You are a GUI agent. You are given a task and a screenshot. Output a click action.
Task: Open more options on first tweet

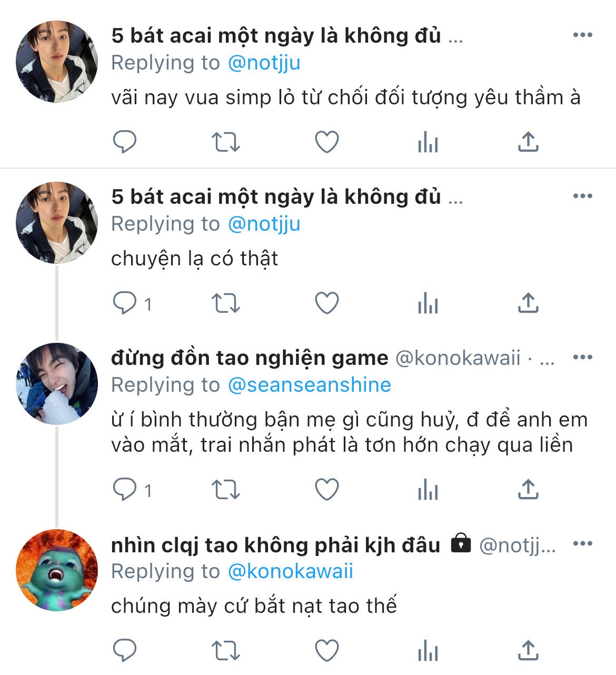[x=582, y=35]
